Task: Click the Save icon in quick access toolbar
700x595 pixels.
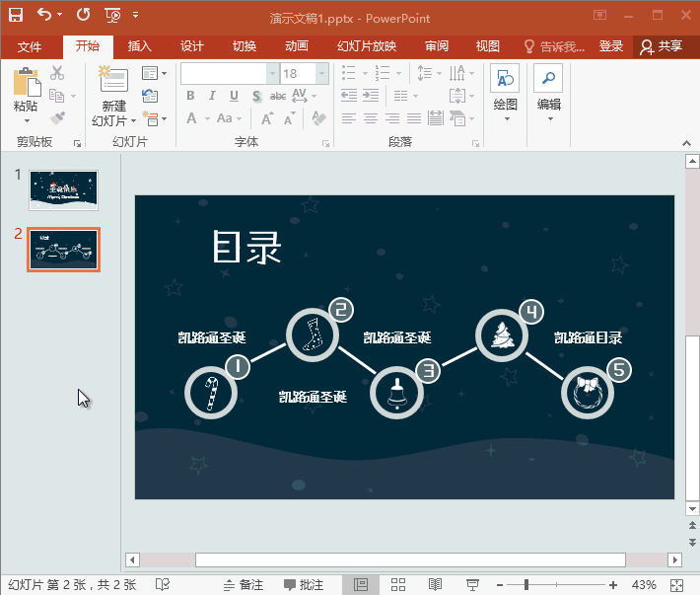Action: 16,15
